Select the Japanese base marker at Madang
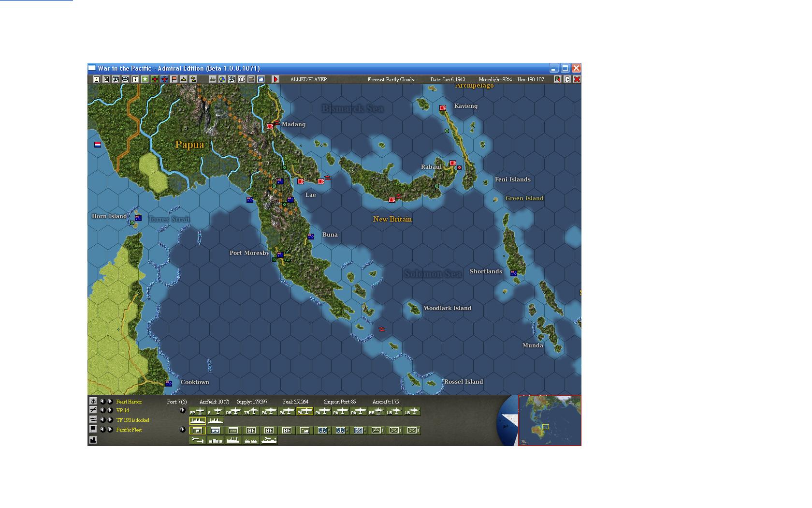This screenshot has height=508, width=812. coord(270,126)
